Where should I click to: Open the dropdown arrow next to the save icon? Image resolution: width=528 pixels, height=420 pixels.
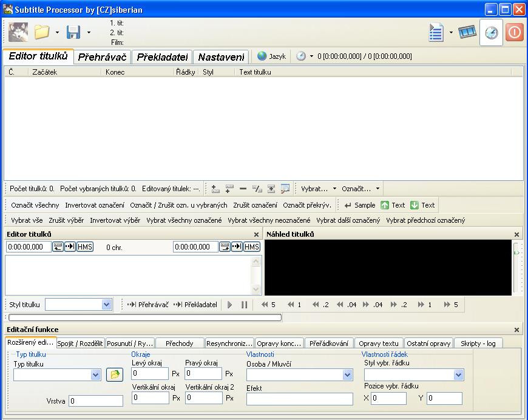pyautogui.click(x=89, y=32)
